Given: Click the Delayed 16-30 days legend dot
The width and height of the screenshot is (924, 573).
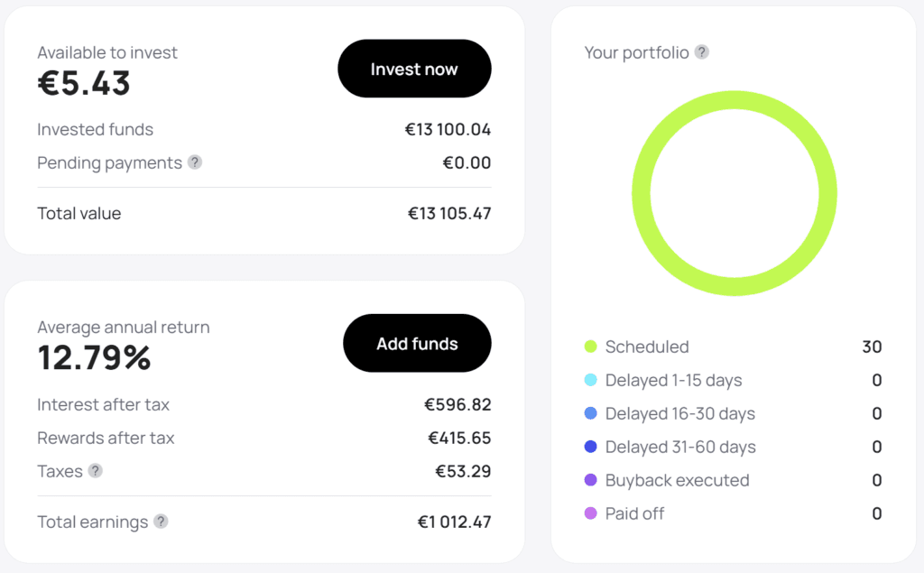Looking at the screenshot, I should click(x=590, y=413).
